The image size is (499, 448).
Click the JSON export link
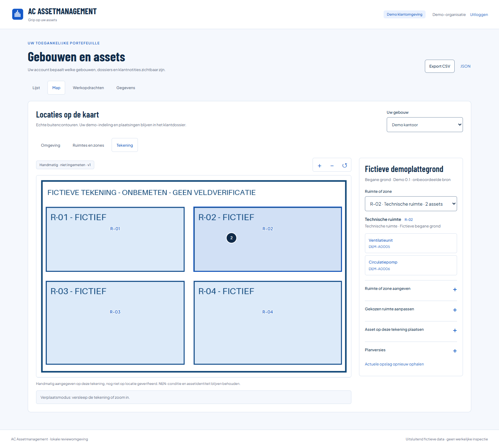[465, 66]
